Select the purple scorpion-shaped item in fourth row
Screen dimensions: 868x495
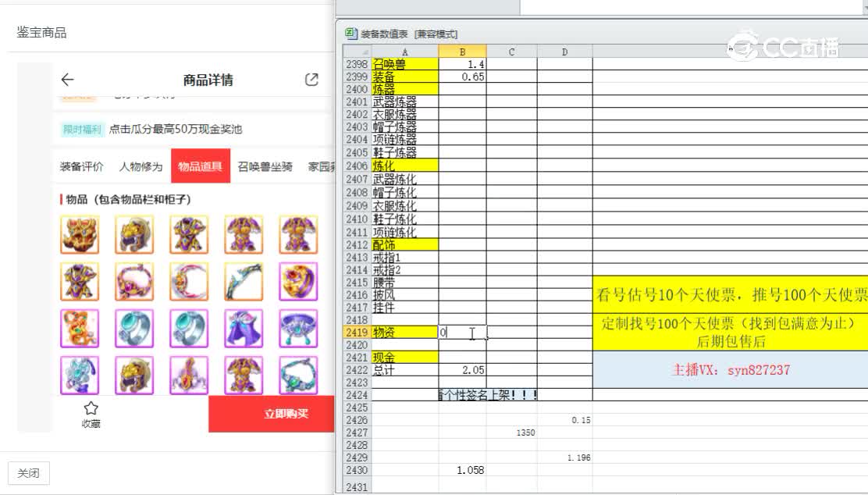pos(190,376)
